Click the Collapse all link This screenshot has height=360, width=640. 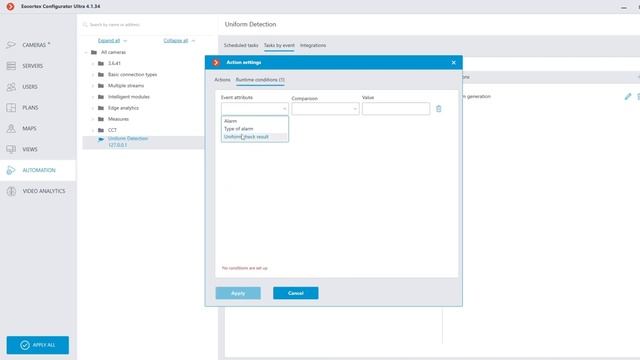(x=176, y=40)
